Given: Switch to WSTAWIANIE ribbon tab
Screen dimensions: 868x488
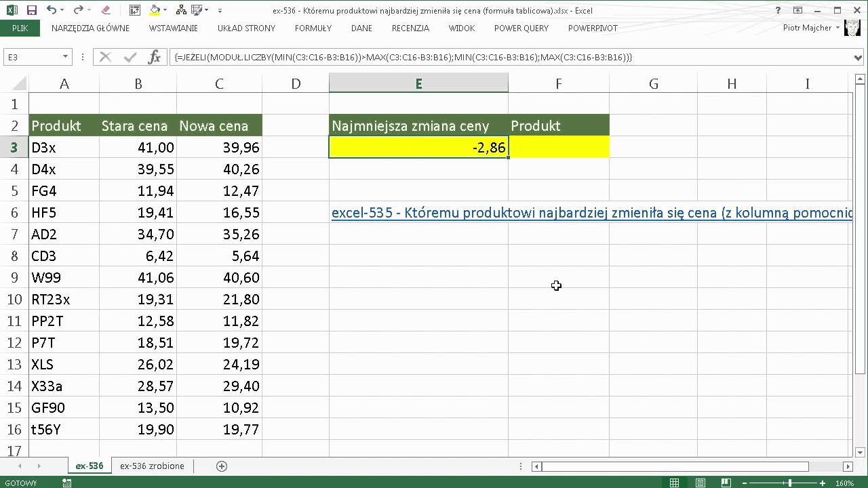Looking at the screenshot, I should click(x=174, y=28).
